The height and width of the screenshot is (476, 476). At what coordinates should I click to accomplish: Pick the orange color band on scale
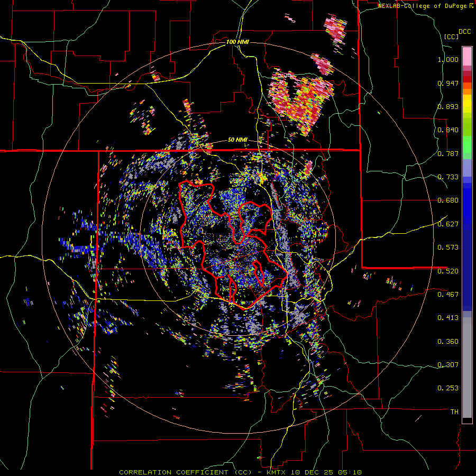click(467, 91)
